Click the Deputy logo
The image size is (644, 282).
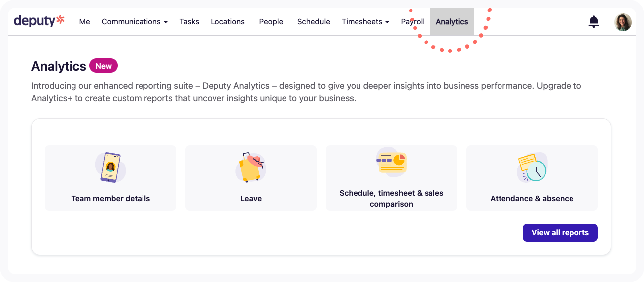pos(39,21)
